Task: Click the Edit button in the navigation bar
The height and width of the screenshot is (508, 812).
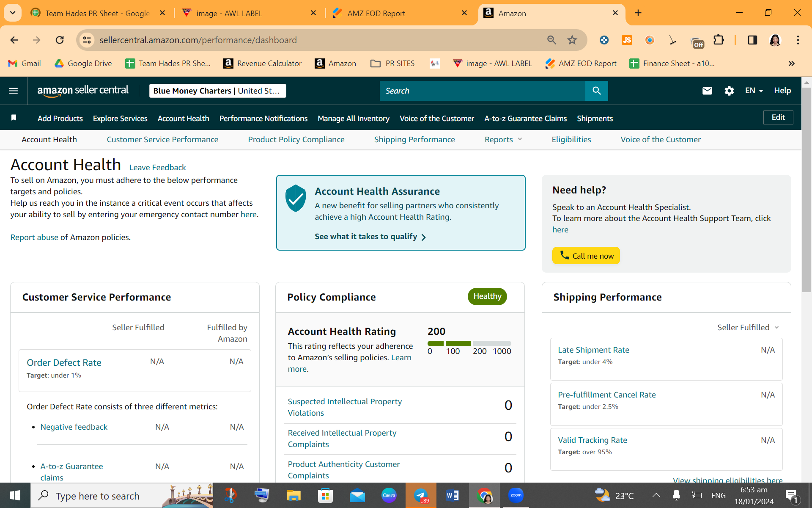Action: pyautogui.click(x=778, y=117)
